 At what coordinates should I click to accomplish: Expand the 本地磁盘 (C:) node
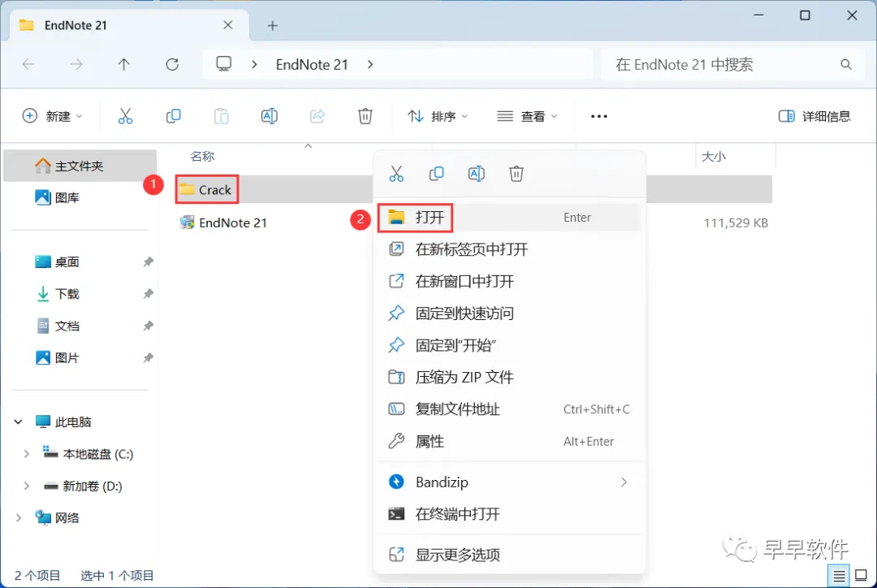tap(26, 454)
